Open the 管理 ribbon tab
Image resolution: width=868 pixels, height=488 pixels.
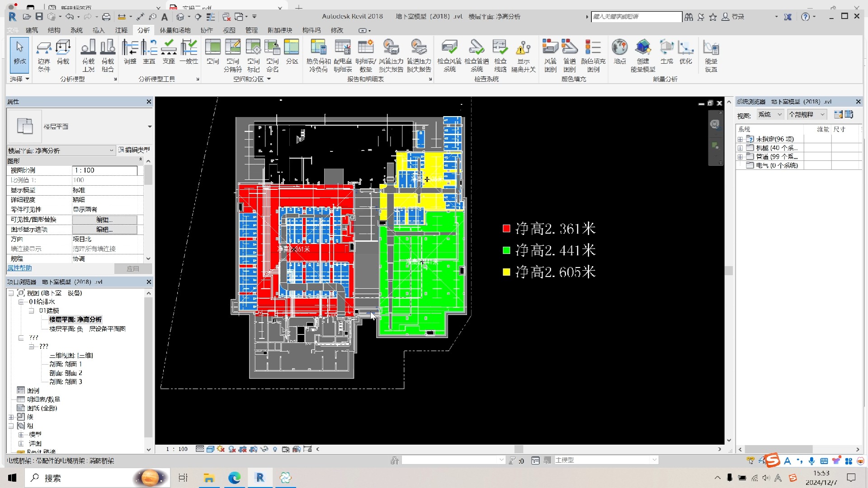[251, 30]
